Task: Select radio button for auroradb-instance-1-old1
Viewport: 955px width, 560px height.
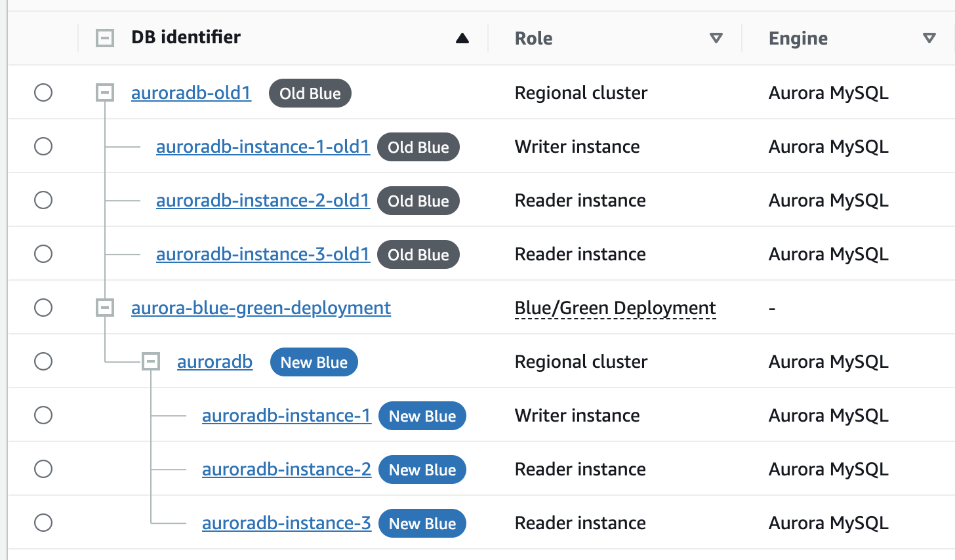Action: pyautogui.click(x=43, y=146)
